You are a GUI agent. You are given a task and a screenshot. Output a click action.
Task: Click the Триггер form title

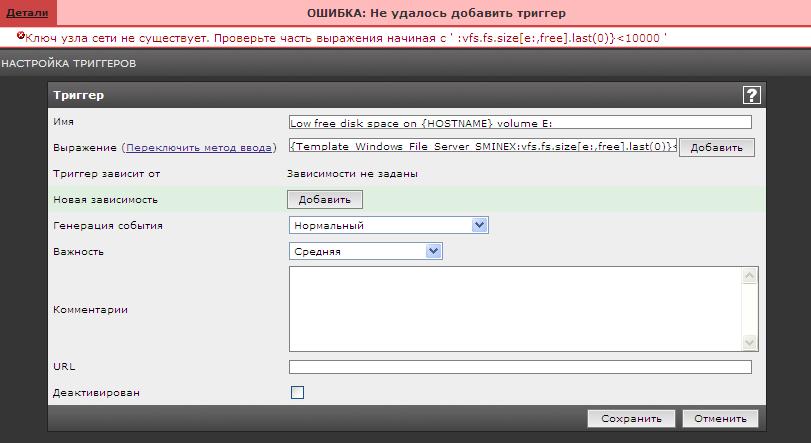pyautogui.click(x=79, y=95)
